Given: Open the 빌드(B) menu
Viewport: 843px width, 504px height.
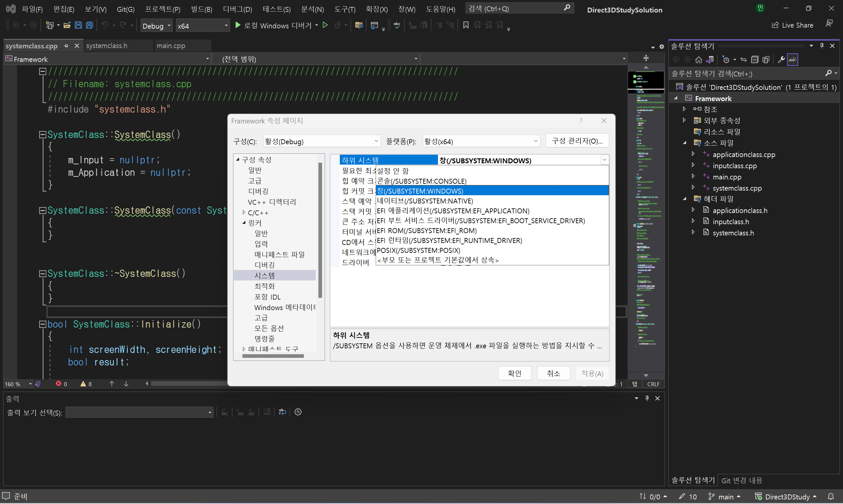Looking at the screenshot, I should click(x=202, y=9).
